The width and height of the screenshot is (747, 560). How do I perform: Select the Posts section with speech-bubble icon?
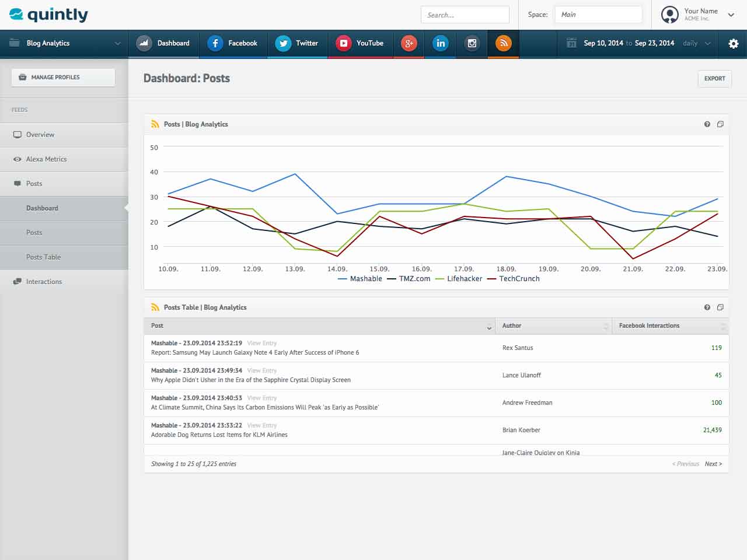[x=64, y=184]
